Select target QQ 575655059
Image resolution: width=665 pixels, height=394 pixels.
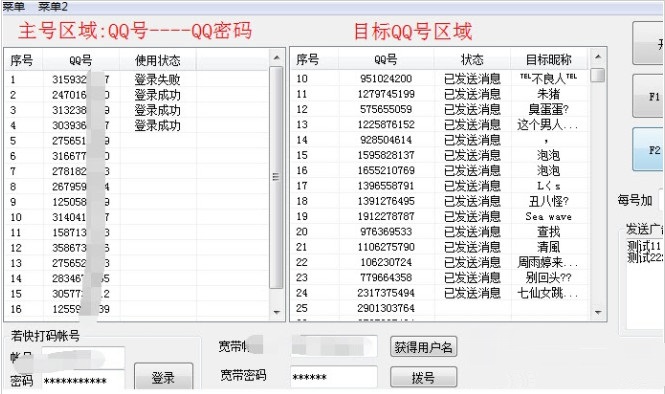click(386, 109)
